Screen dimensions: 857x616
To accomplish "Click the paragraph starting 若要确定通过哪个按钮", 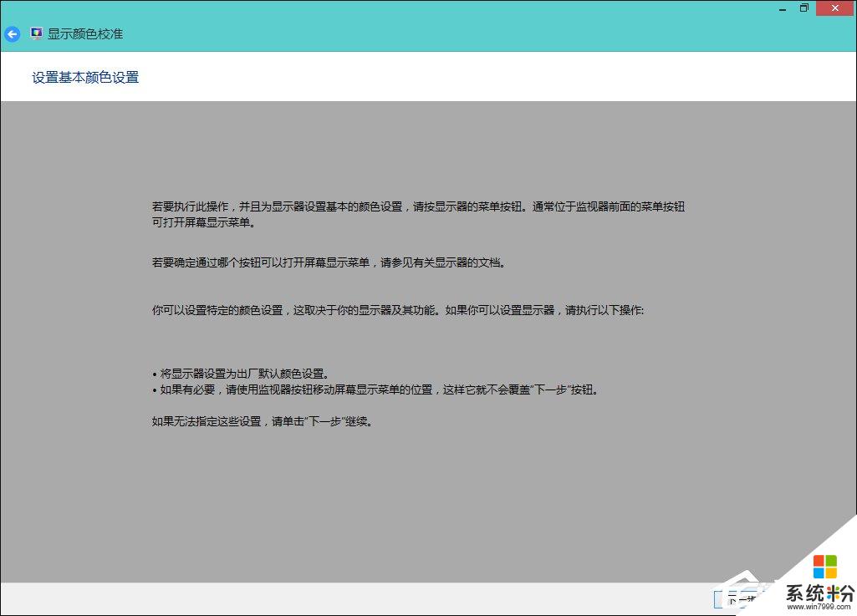I will click(x=329, y=262).
